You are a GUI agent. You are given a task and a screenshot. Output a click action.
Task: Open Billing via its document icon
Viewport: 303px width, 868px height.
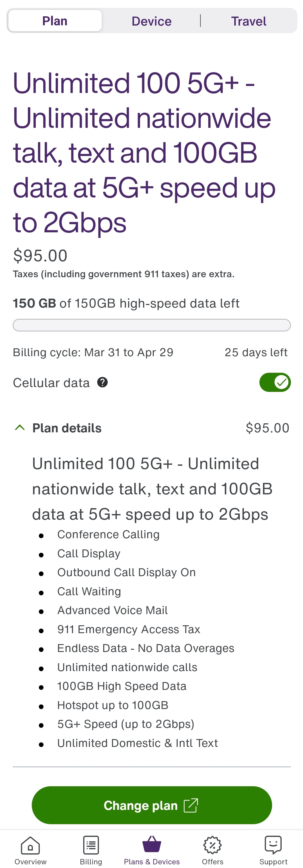(91, 845)
